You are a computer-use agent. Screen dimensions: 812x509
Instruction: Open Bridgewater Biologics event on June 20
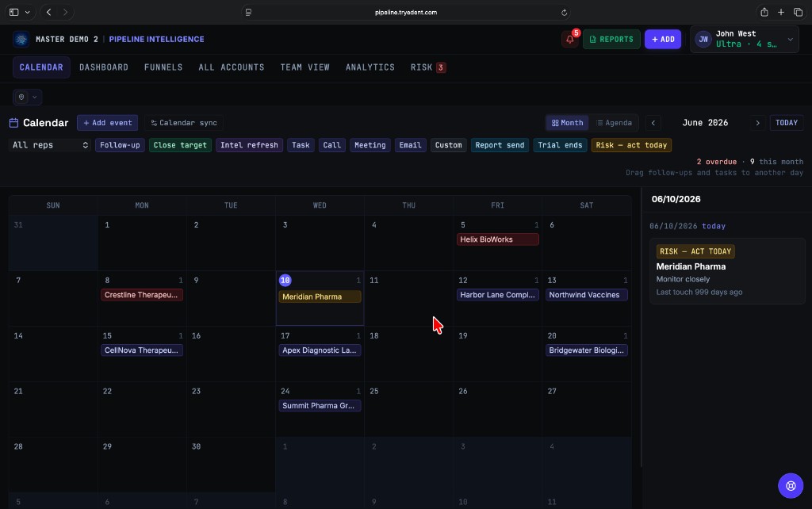(x=587, y=350)
